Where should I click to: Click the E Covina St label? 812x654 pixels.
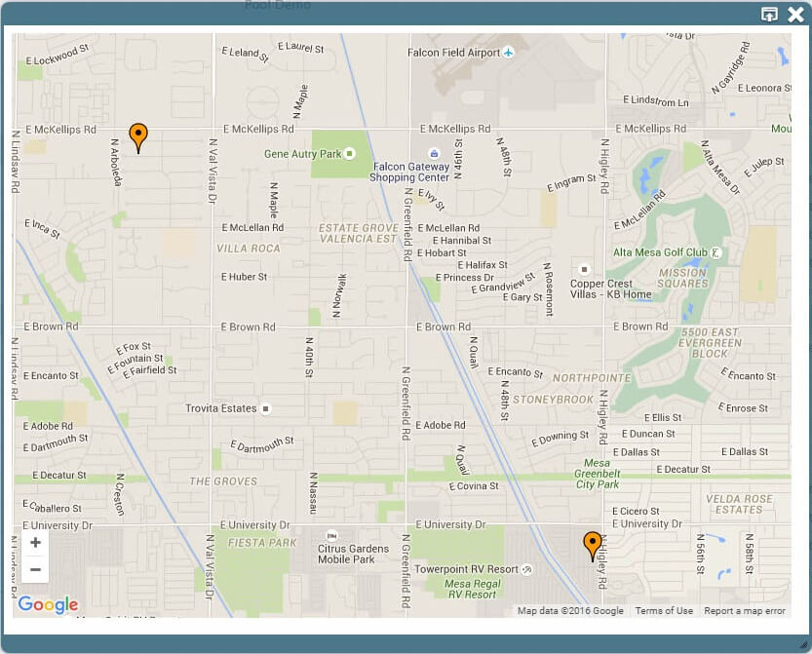(x=474, y=486)
